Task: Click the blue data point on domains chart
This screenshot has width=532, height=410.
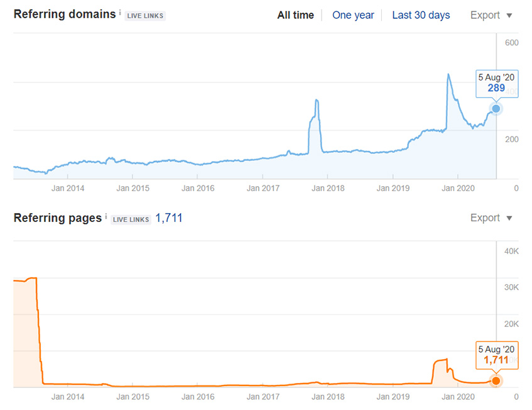Action: (496, 109)
